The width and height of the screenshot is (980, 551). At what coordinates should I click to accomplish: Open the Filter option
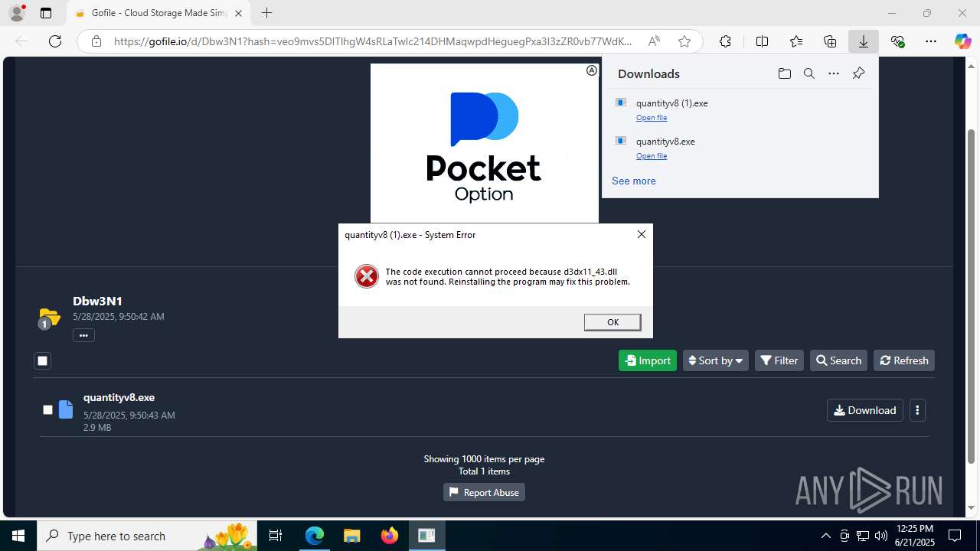tap(779, 360)
